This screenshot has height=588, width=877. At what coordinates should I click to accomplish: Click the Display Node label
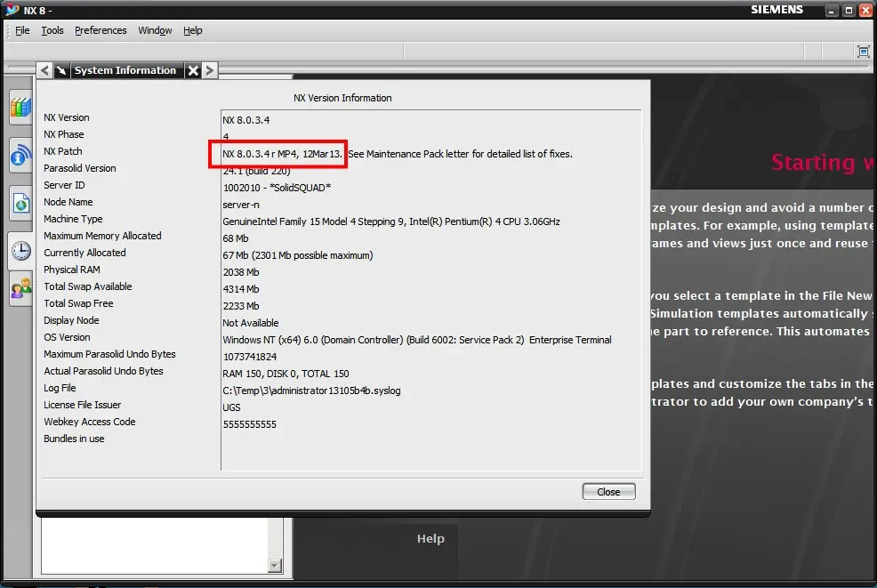pyautogui.click(x=71, y=320)
